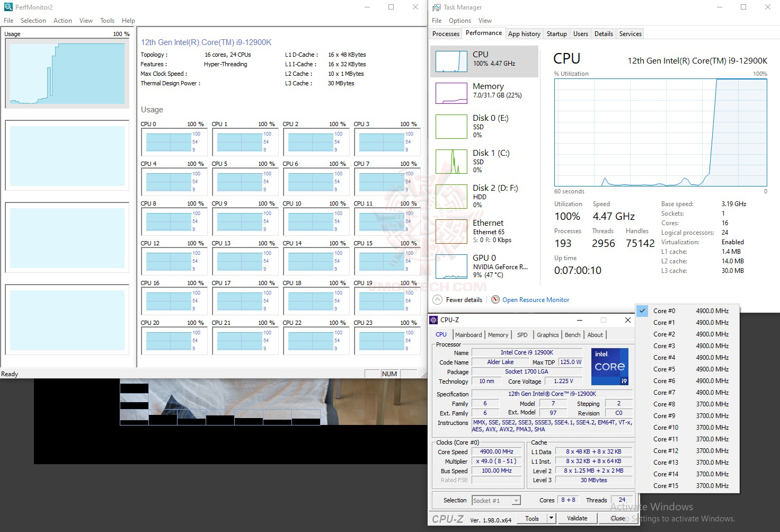
Task: Open the Tools menu in PerfMonitor2
Action: click(x=107, y=21)
